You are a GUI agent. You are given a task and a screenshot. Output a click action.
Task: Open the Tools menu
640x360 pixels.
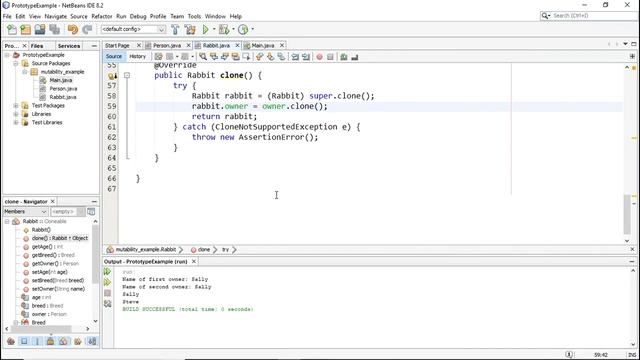pos(194,16)
